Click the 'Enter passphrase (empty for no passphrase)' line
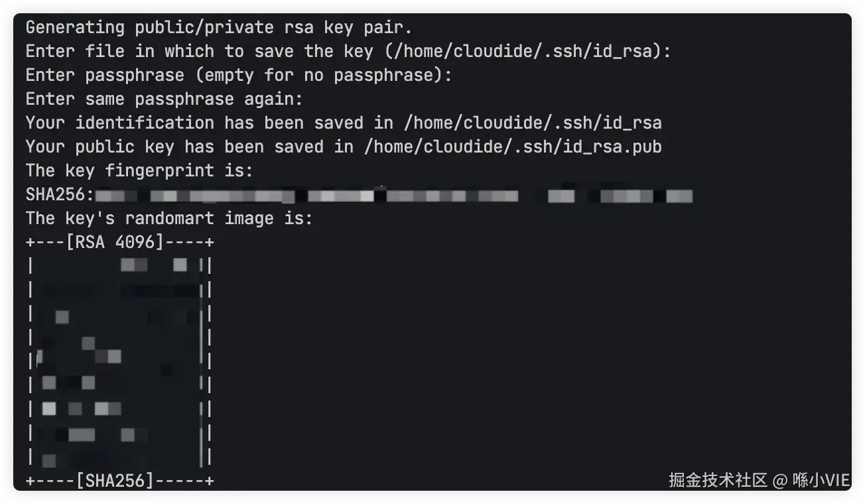Screen dimensions: 865x504 [239, 76]
